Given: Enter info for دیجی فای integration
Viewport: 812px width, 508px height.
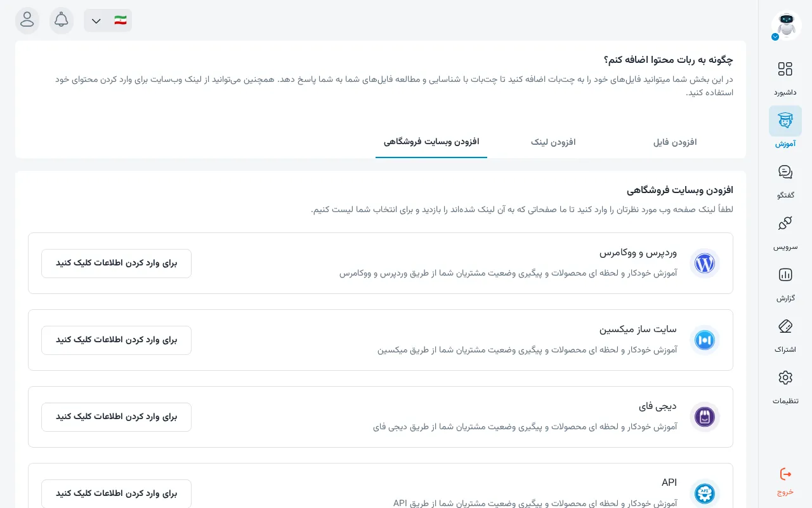Looking at the screenshot, I should pos(116,417).
